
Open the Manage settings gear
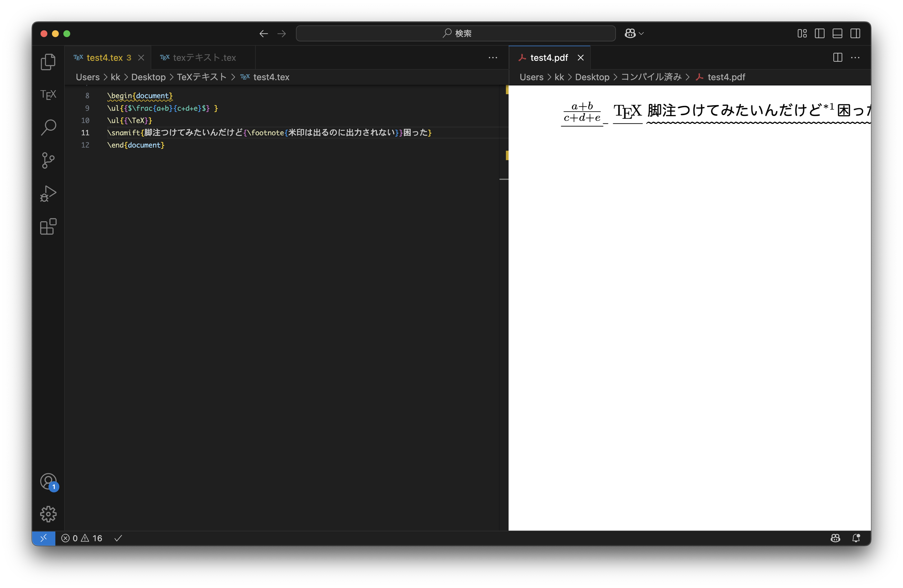[48, 514]
